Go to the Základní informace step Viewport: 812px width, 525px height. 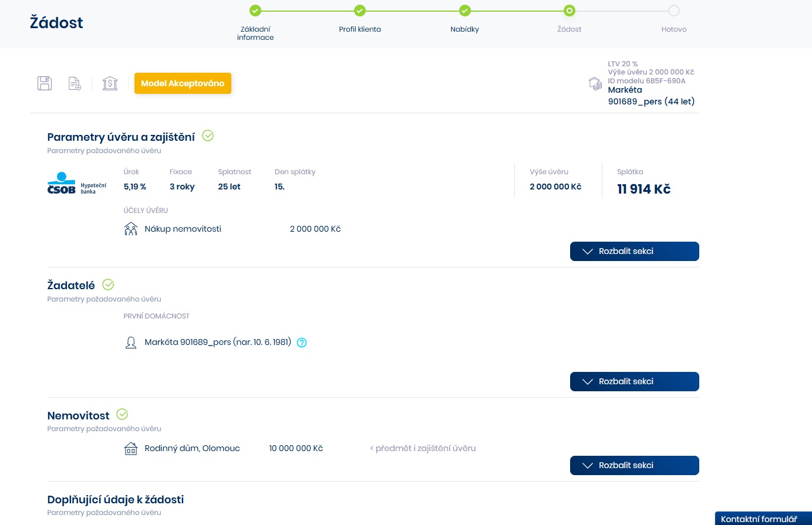tap(255, 11)
